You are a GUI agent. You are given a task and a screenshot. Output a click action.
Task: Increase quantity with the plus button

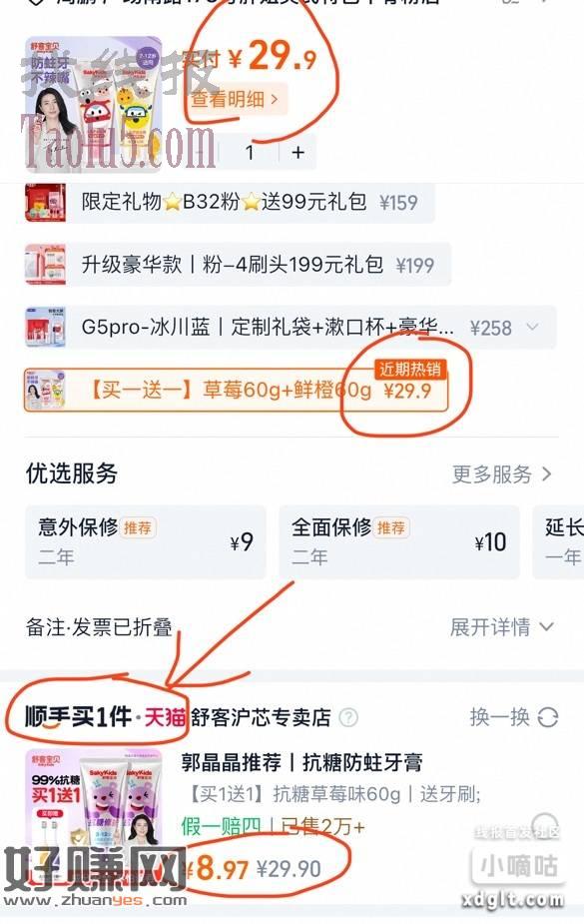297,153
